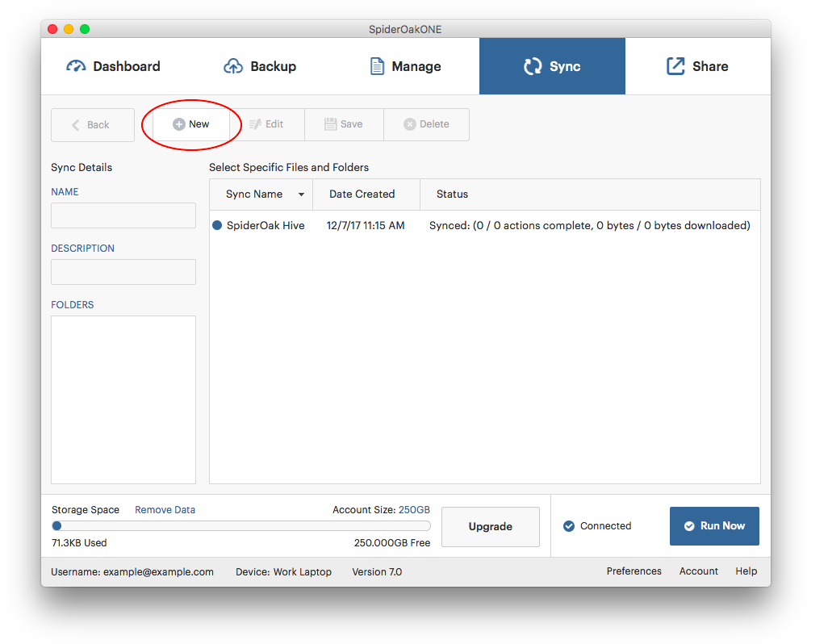Viewport: 828px width, 644px height.
Task: Click the Upgrade button
Action: pos(491,526)
